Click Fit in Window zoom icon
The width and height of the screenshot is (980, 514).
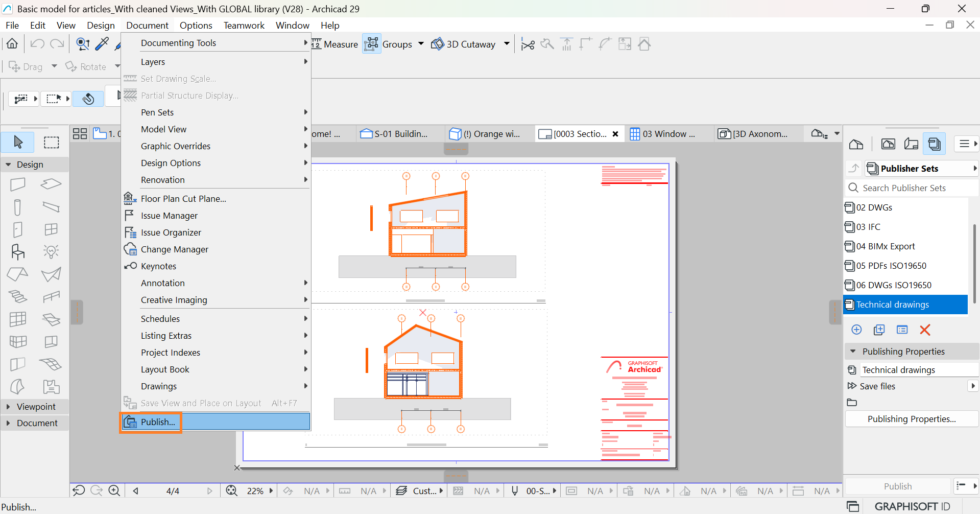coord(231,490)
